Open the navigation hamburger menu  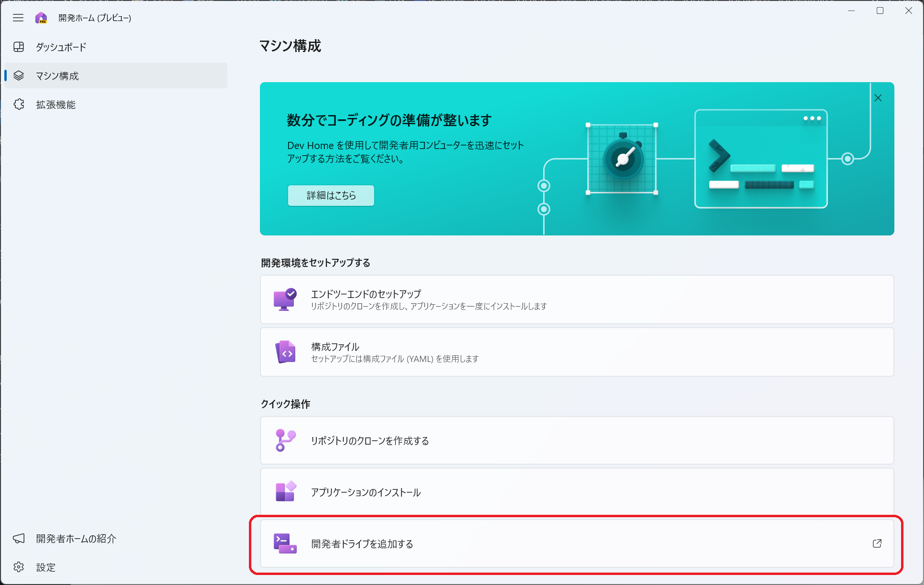tap(18, 18)
